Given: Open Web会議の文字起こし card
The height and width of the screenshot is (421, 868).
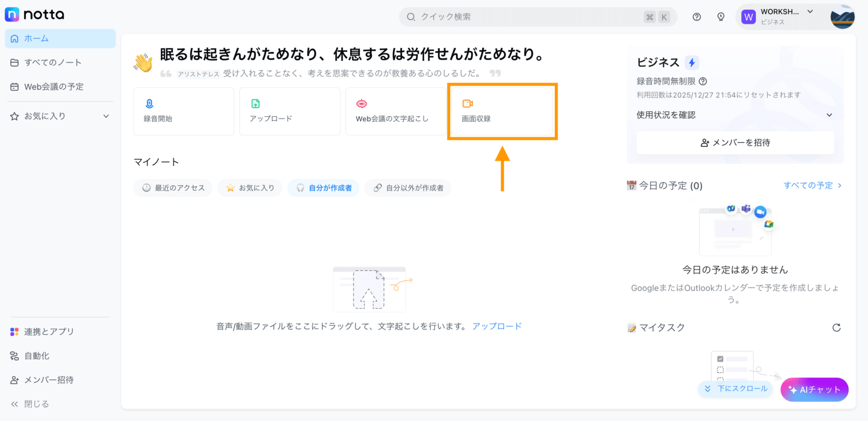Looking at the screenshot, I should (396, 112).
